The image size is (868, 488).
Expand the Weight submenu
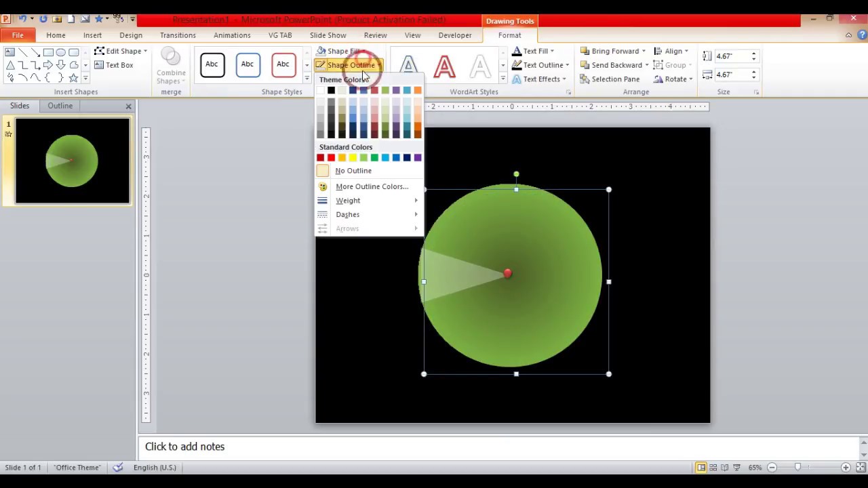[369, 201]
